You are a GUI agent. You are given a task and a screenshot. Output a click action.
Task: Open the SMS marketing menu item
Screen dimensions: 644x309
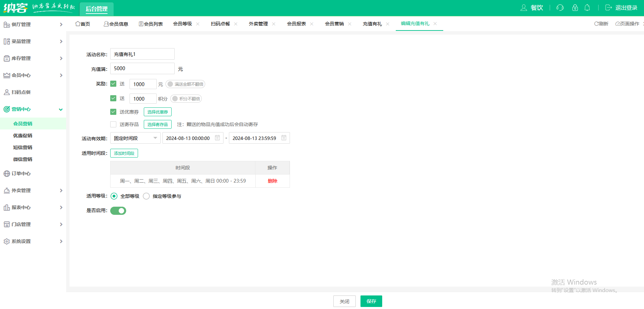[23, 147]
